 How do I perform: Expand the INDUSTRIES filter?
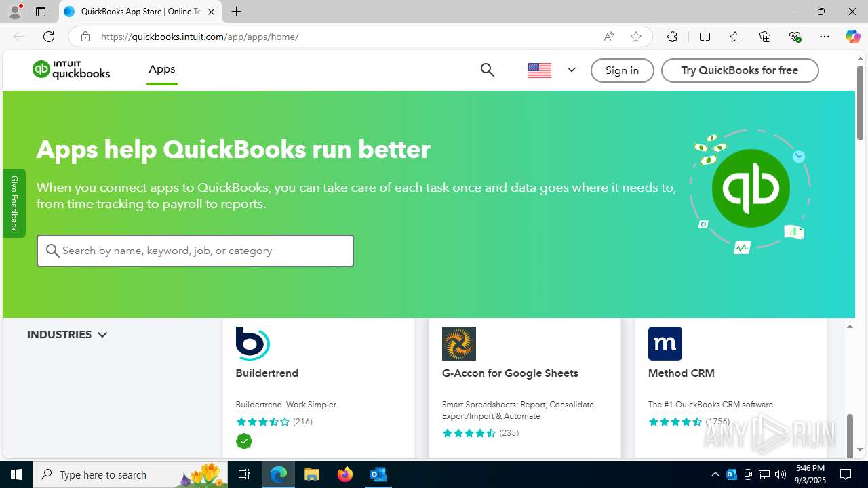67,335
